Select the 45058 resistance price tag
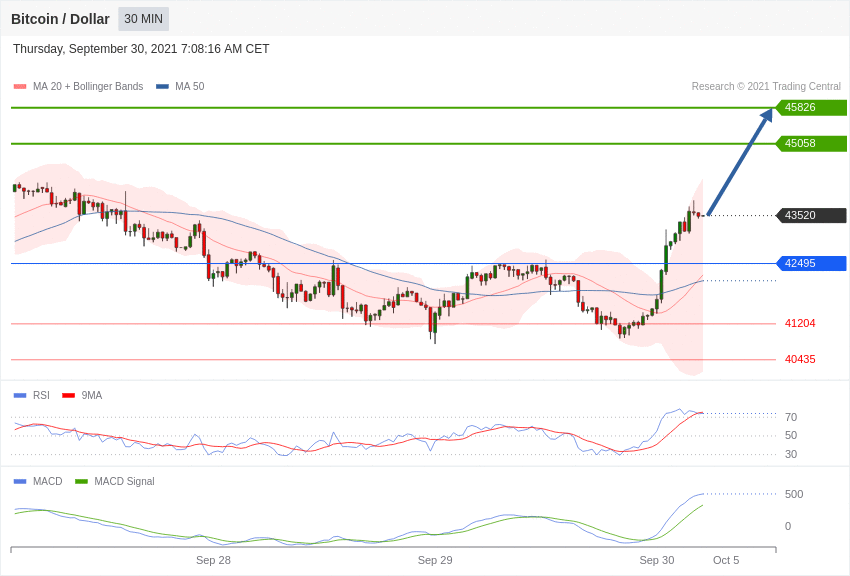The image size is (850, 576). (x=812, y=144)
